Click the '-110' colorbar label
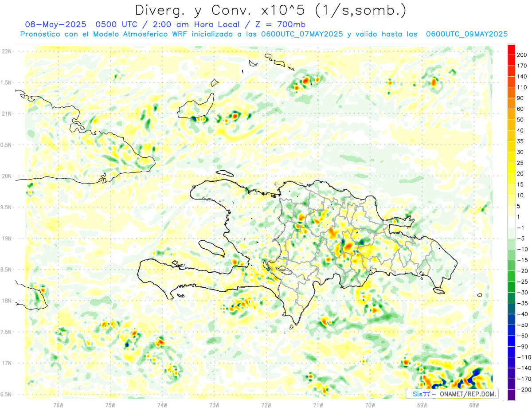532x411 pixels. tap(523, 357)
